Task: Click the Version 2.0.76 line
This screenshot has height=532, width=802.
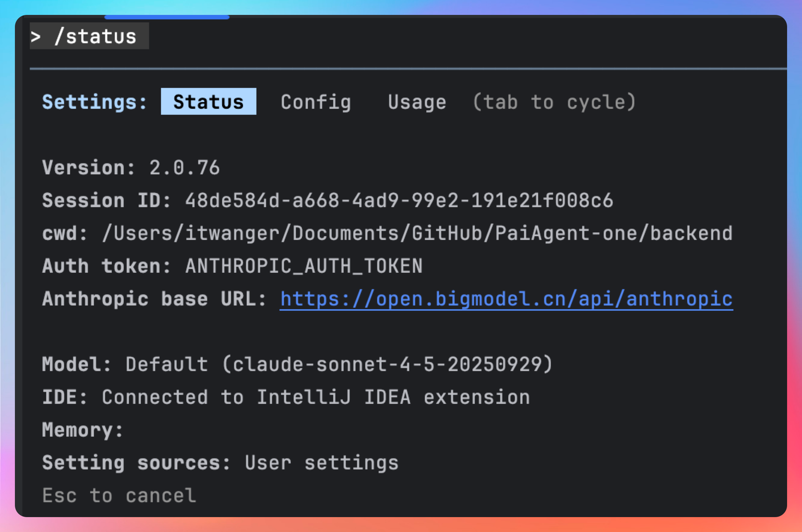Action: (131, 168)
